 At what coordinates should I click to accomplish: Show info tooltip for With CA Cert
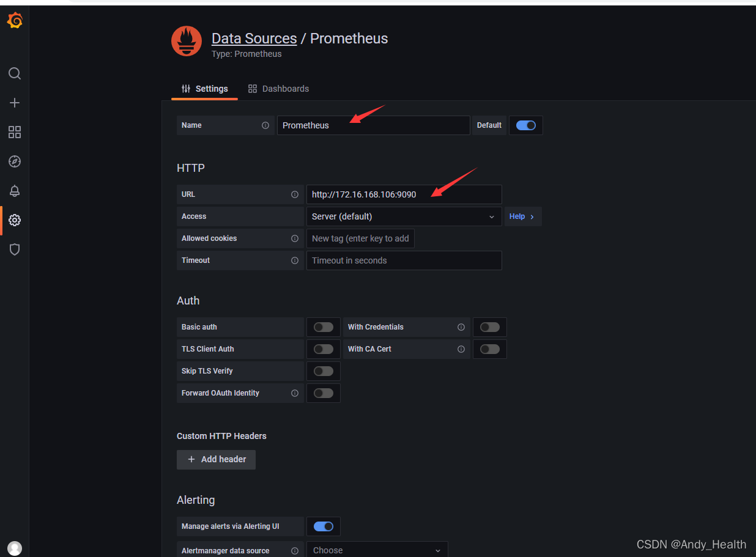(461, 349)
